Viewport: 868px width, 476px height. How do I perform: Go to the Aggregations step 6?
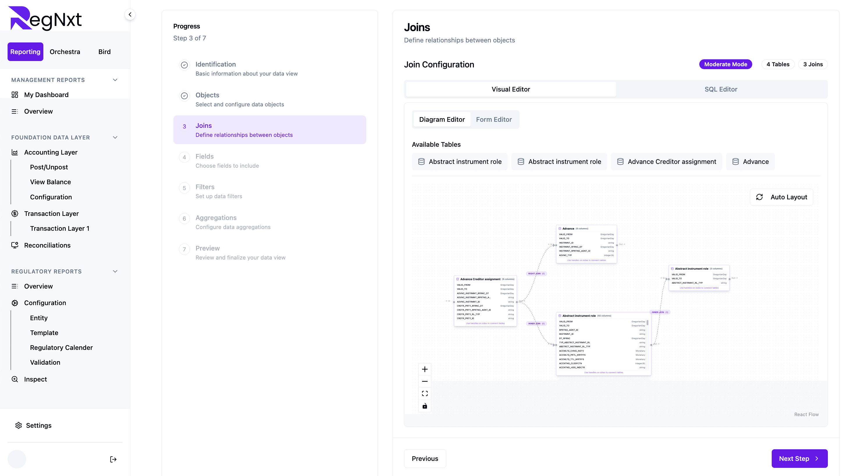270,222
